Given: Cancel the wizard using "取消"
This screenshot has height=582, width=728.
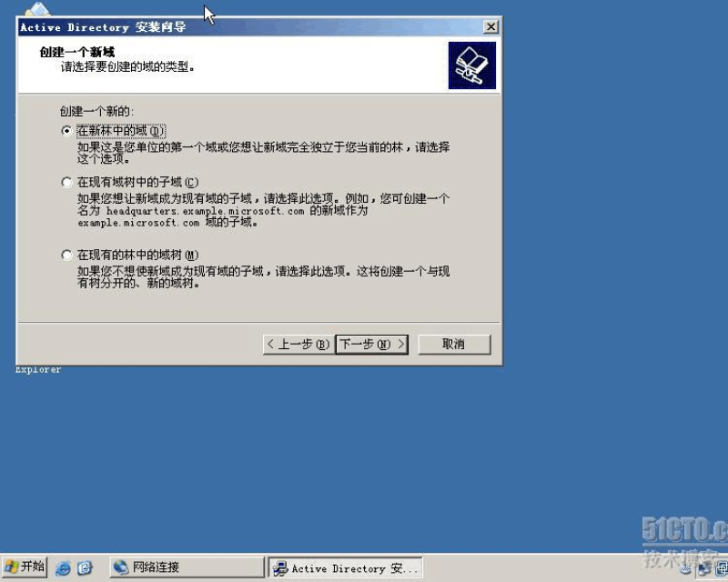Looking at the screenshot, I should (453, 344).
